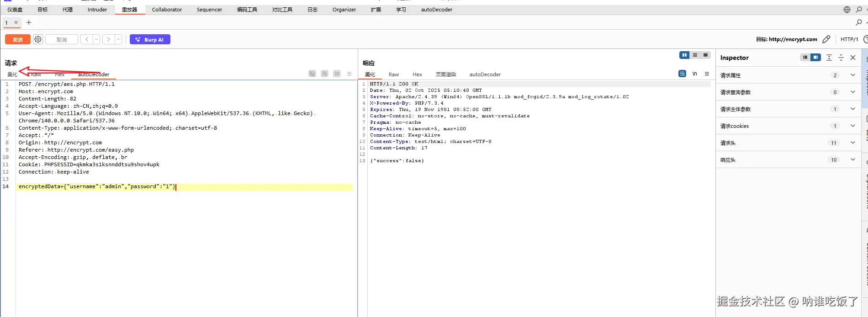Click the history back arrow button
Viewport: 868px width, 317px height.
click(x=87, y=39)
